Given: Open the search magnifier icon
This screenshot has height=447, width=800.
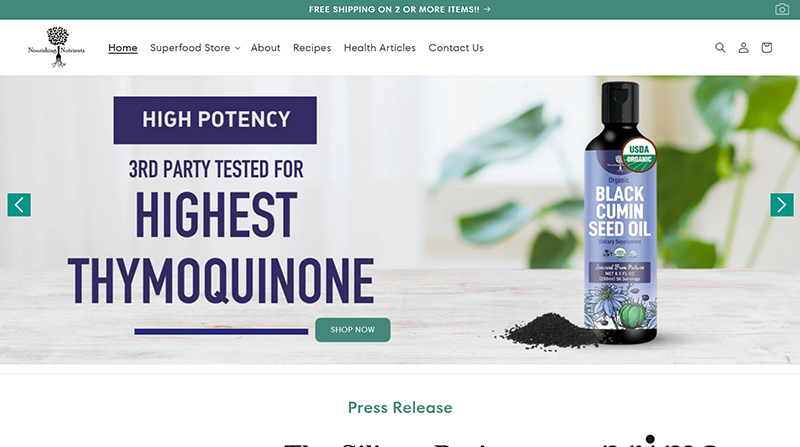Looking at the screenshot, I should 720,47.
